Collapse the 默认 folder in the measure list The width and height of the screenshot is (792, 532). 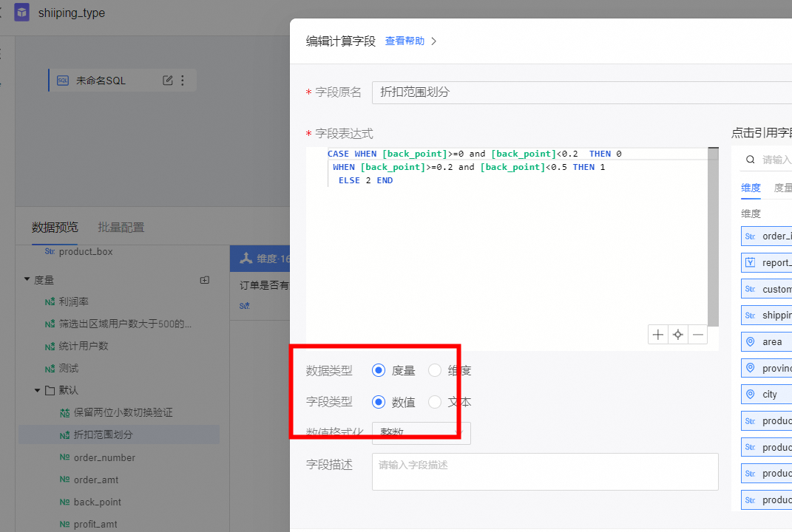coord(38,390)
